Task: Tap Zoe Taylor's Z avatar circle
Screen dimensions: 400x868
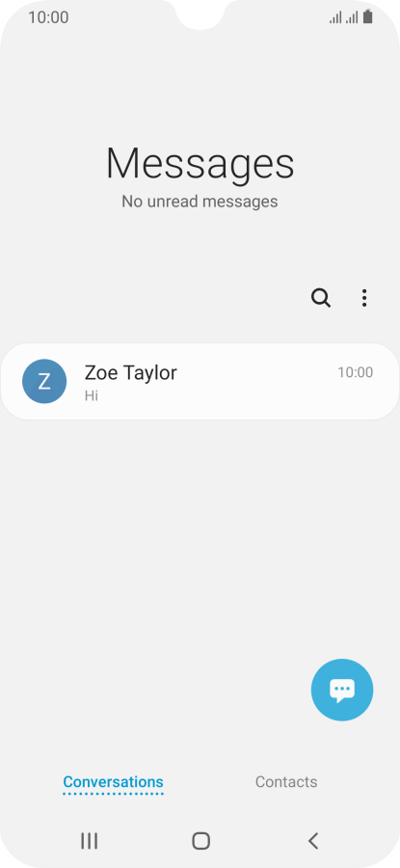Action: point(44,381)
